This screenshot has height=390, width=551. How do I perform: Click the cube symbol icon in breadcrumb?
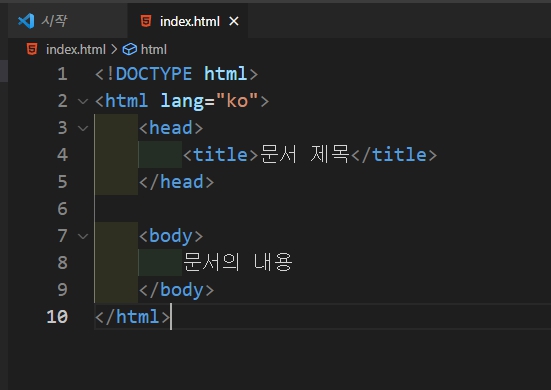[130, 50]
